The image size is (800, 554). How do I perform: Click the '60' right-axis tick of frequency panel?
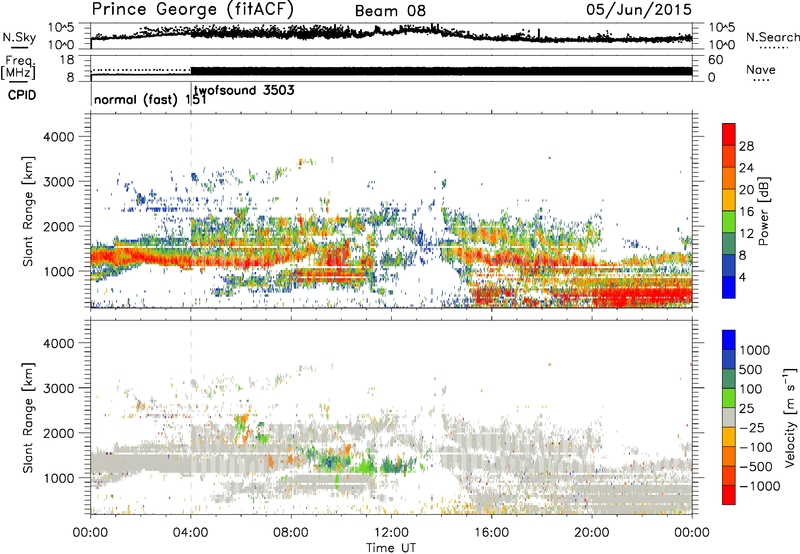[x=715, y=60]
